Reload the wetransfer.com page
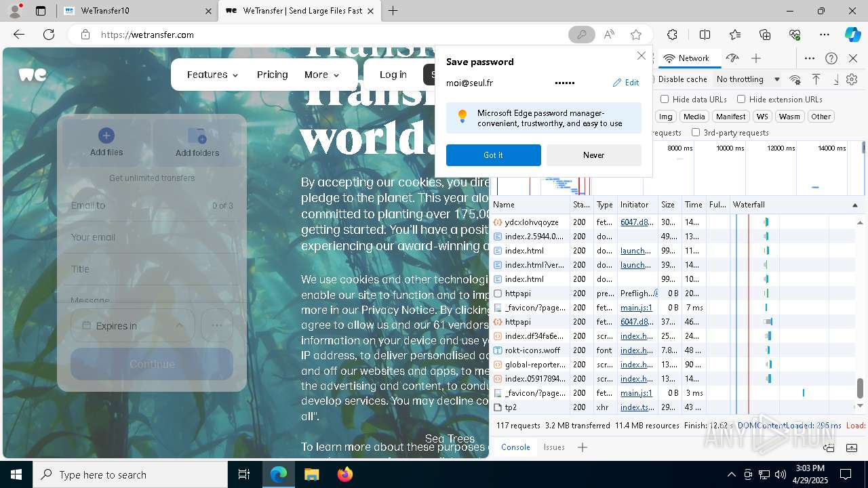This screenshot has width=868, height=488. click(49, 35)
